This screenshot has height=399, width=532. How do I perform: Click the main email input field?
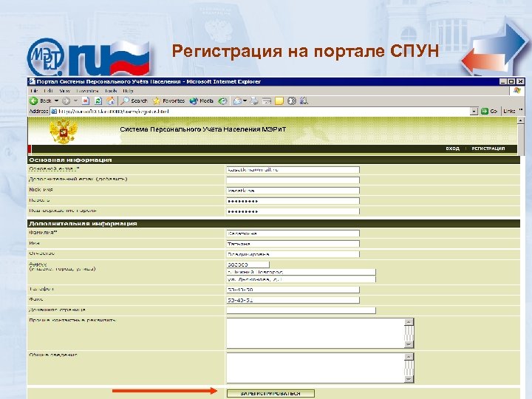click(293, 170)
